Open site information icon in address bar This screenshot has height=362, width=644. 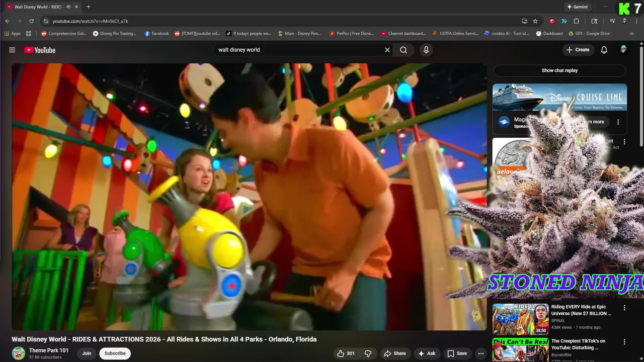(x=46, y=21)
